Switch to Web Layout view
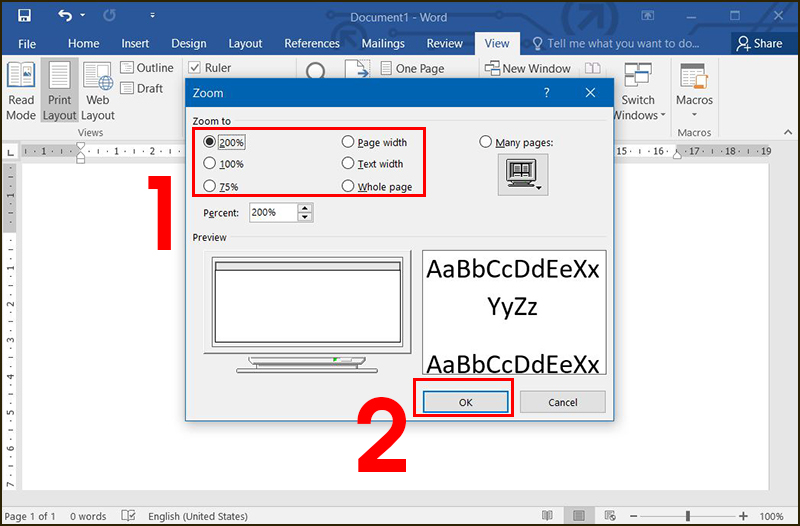 [x=97, y=91]
